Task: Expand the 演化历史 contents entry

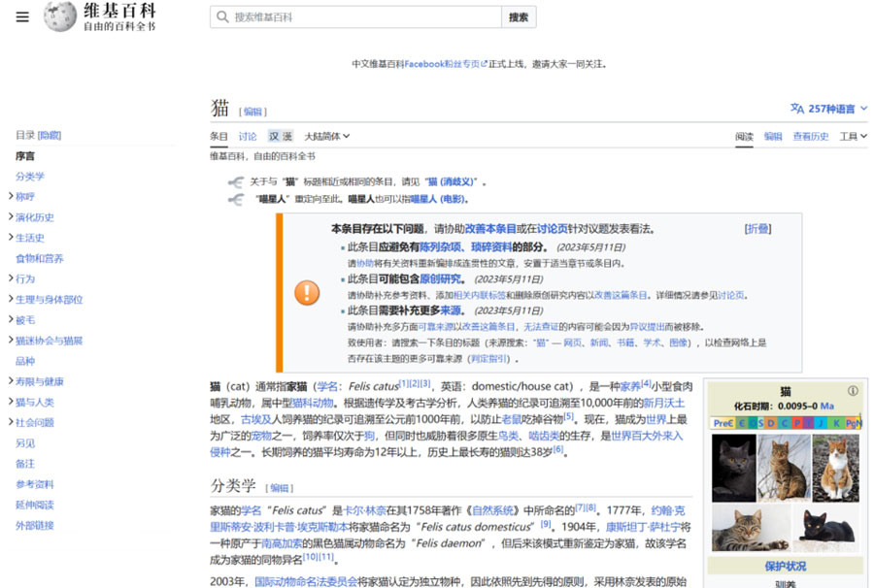Action: [11, 216]
